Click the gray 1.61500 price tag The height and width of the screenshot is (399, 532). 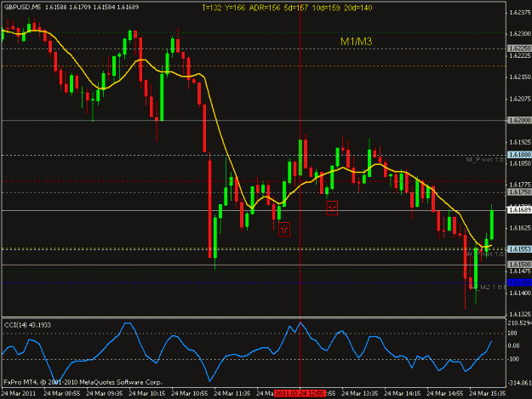(x=519, y=264)
